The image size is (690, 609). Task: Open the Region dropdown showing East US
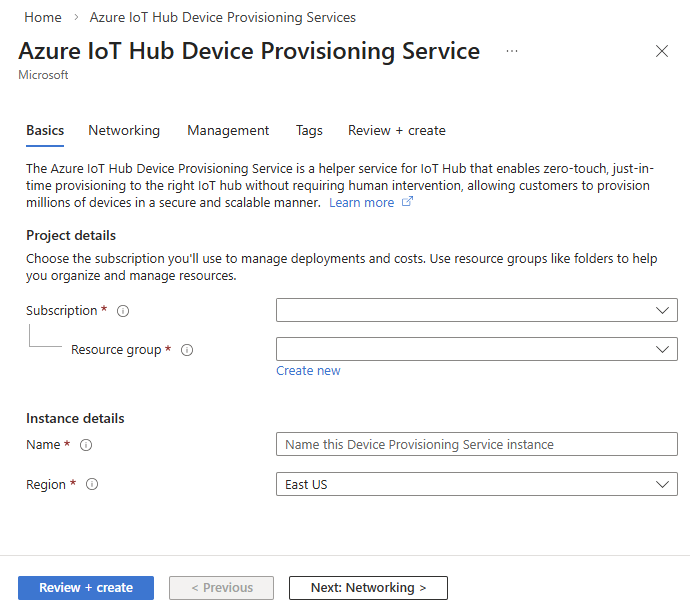[x=477, y=484]
